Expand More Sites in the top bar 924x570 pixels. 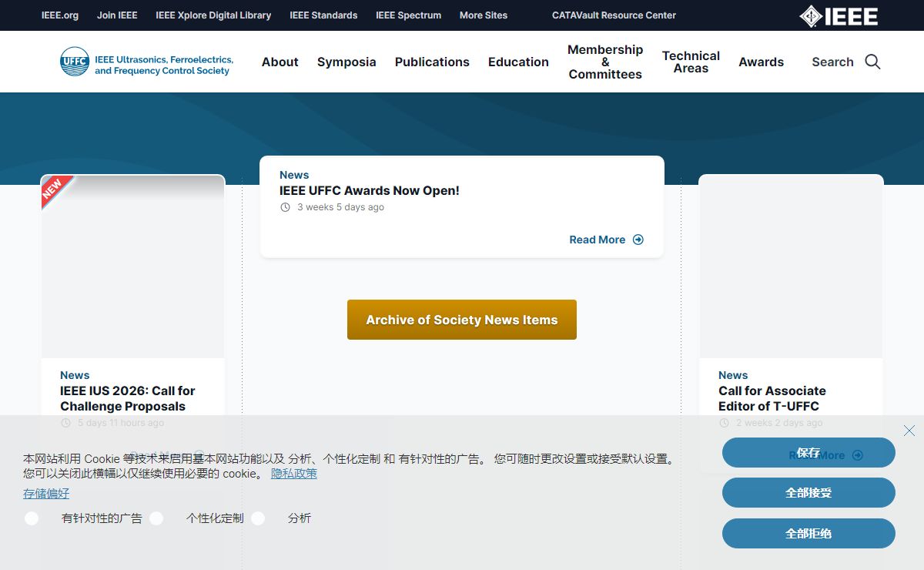tap(484, 15)
